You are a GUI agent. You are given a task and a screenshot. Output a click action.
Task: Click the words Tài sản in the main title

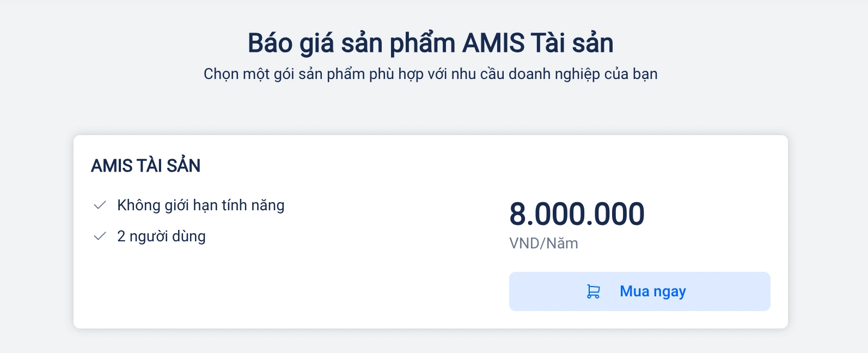(x=572, y=43)
